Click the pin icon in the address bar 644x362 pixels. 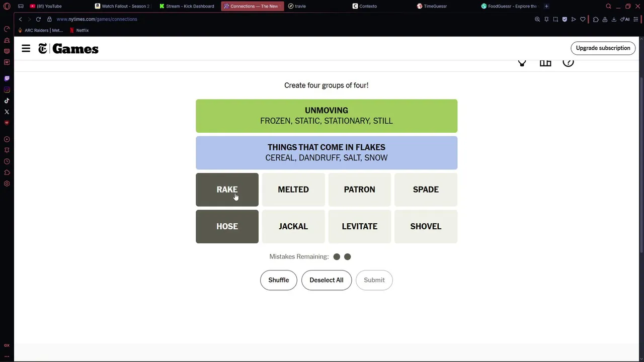[546, 19]
